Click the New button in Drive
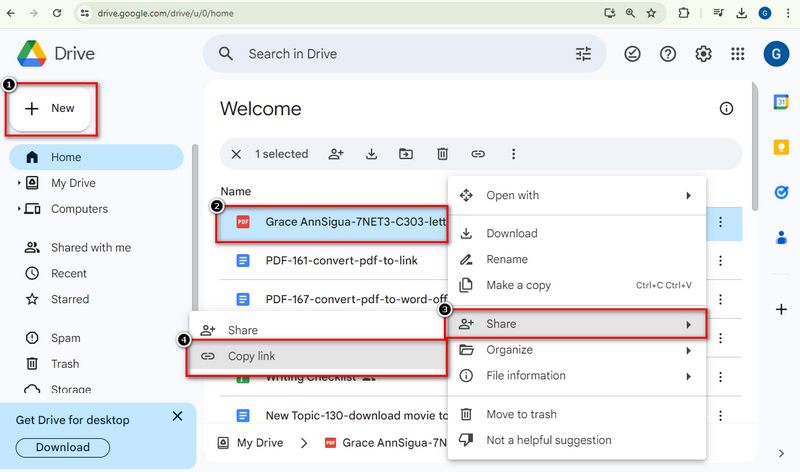Viewport: 800px width, 472px height. tap(50, 108)
